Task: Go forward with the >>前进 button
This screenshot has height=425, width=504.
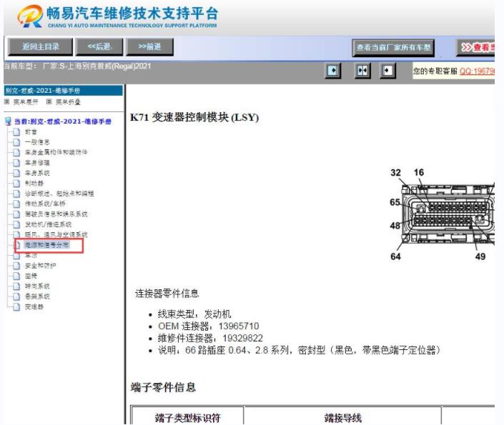Action: point(150,47)
